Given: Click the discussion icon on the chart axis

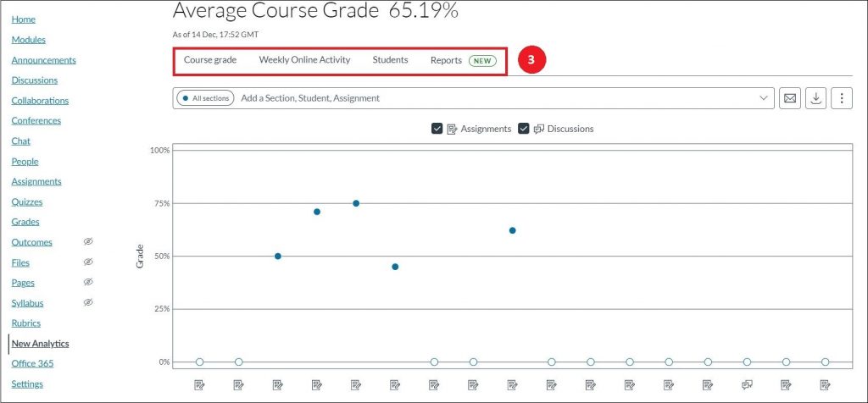Looking at the screenshot, I should 747,384.
